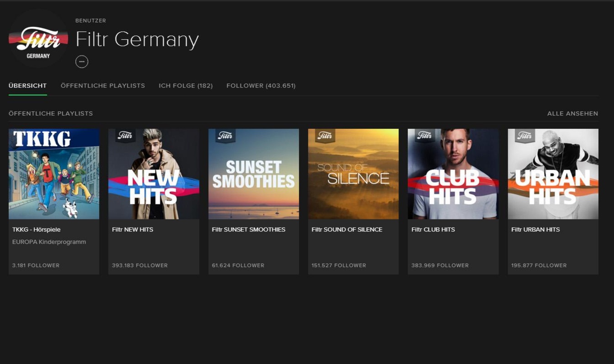This screenshot has height=364, width=614.
Task: Open the Follower (403.651) tab
Action: (x=261, y=86)
